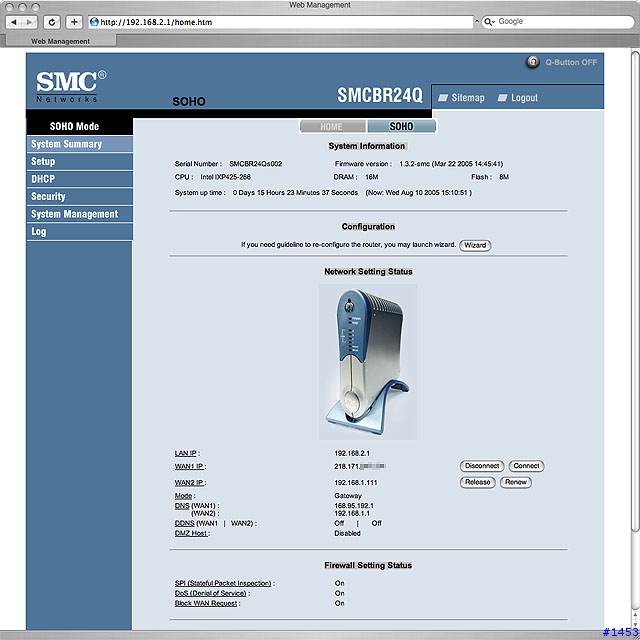Click the router product image
The image size is (640, 640).
point(368,362)
